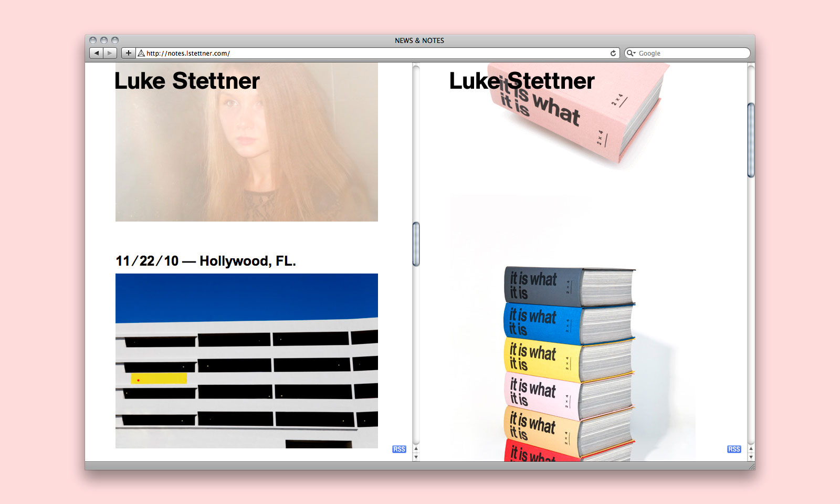This screenshot has height=504, width=840.
Task: Click the browser Forward arrow button
Action: tap(110, 53)
